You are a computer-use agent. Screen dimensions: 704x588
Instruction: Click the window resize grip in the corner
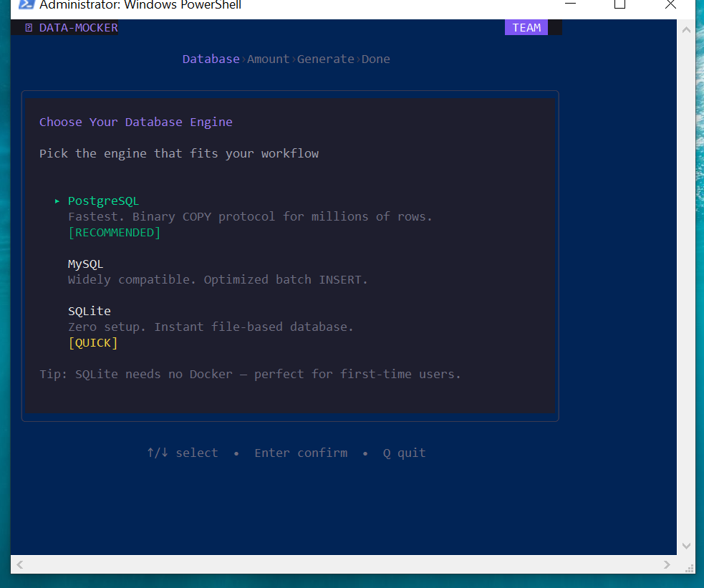pyautogui.click(x=690, y=568)
